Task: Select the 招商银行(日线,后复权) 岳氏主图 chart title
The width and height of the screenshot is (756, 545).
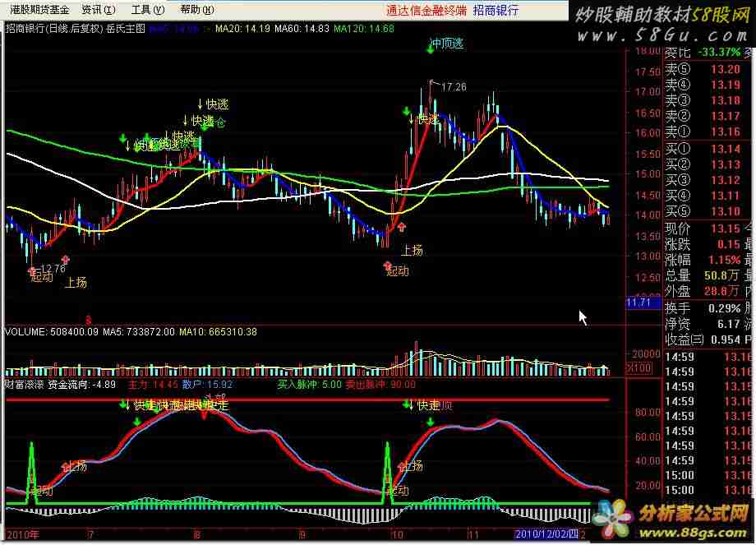Action: click(x=76, y=29)
